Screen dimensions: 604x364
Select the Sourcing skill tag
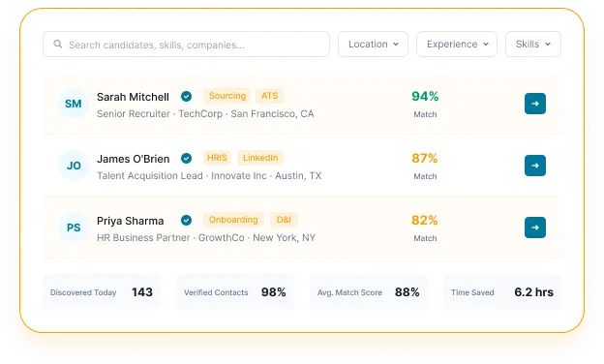226,96
